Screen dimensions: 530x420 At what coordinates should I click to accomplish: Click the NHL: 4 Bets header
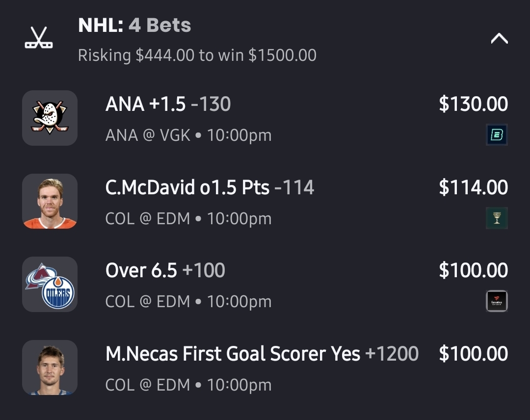point(134,26)
